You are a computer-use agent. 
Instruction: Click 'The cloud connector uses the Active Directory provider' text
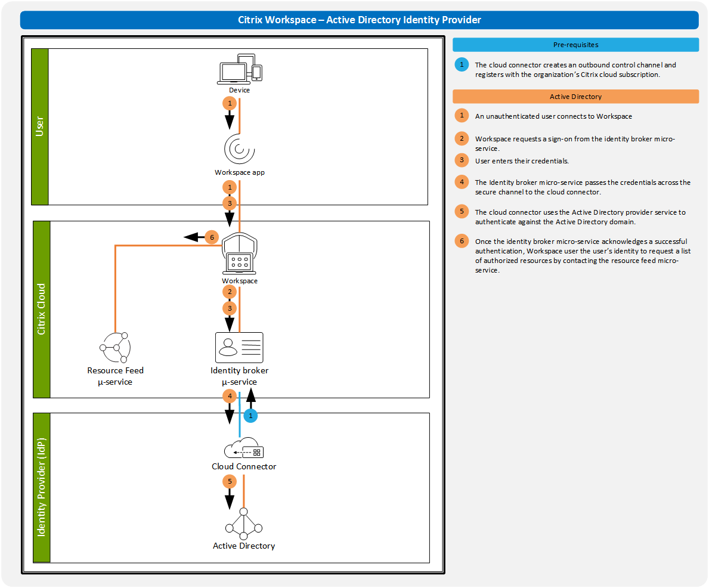coord(580,217)
